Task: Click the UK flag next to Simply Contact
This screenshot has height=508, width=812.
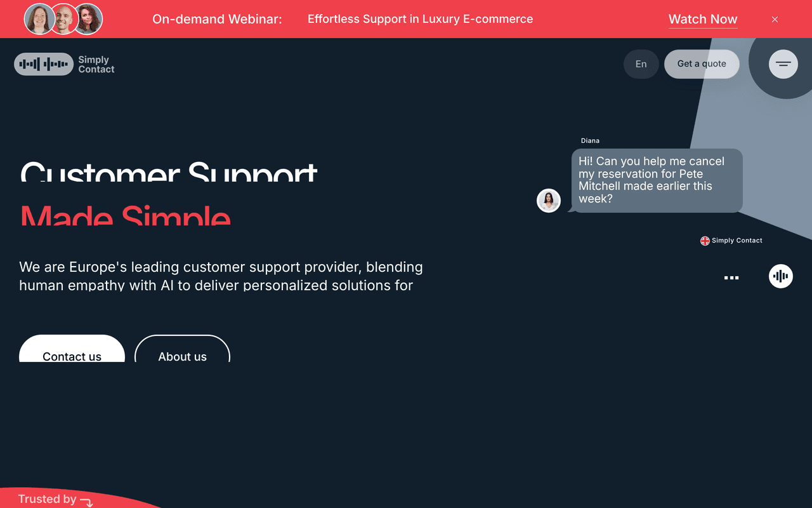Action: [705, 241]
